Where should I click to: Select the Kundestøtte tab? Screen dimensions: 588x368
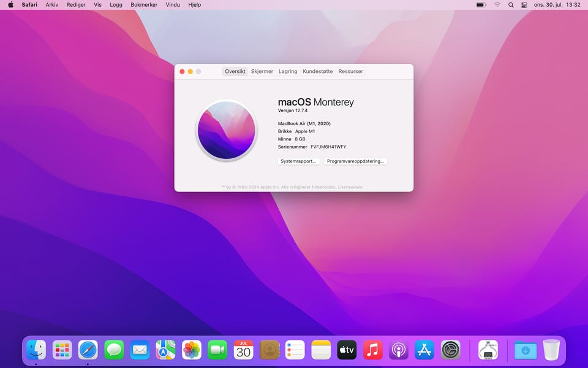(317, 71)
